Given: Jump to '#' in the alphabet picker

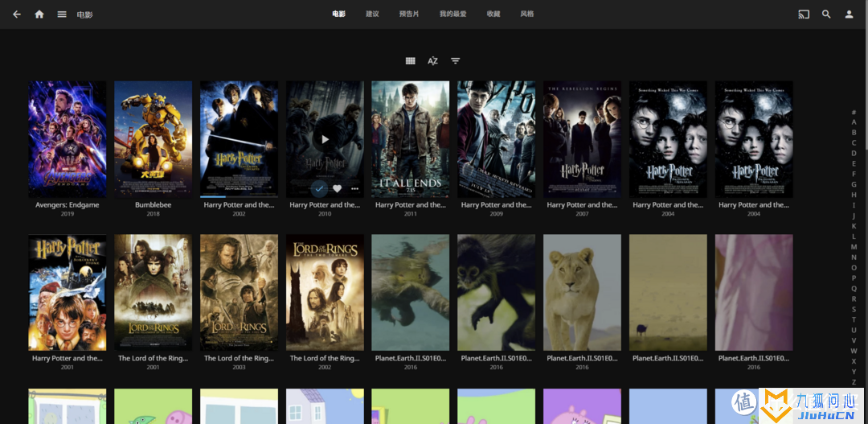Looking at the screenshot, I should (x=854, y=112).
